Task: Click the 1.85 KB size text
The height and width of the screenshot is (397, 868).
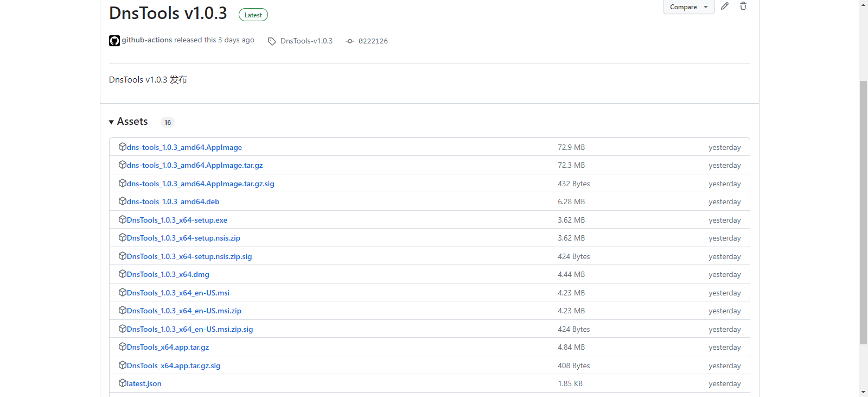Action: click(x=570, y=383)
